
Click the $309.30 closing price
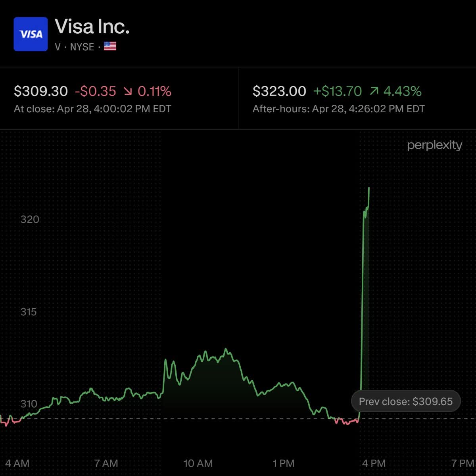41,92
